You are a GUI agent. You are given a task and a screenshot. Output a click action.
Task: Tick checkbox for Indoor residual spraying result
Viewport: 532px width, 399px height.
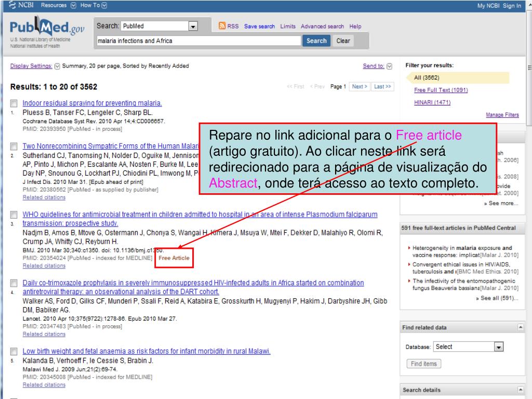(x=14, y=103)
